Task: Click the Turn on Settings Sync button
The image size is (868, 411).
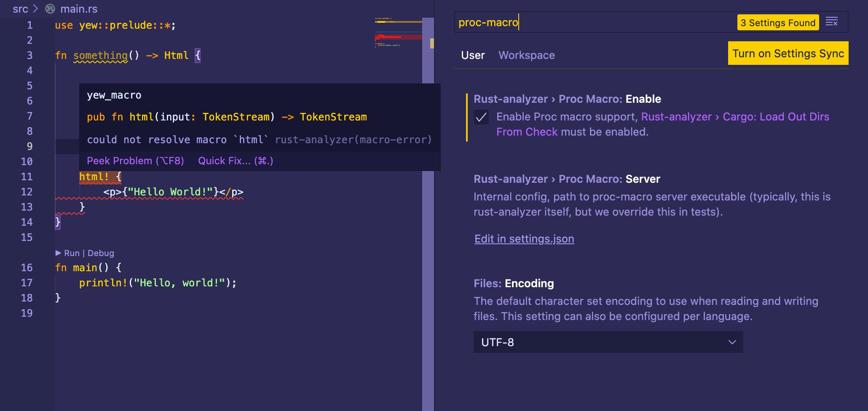Action: (x=788, y=53)
